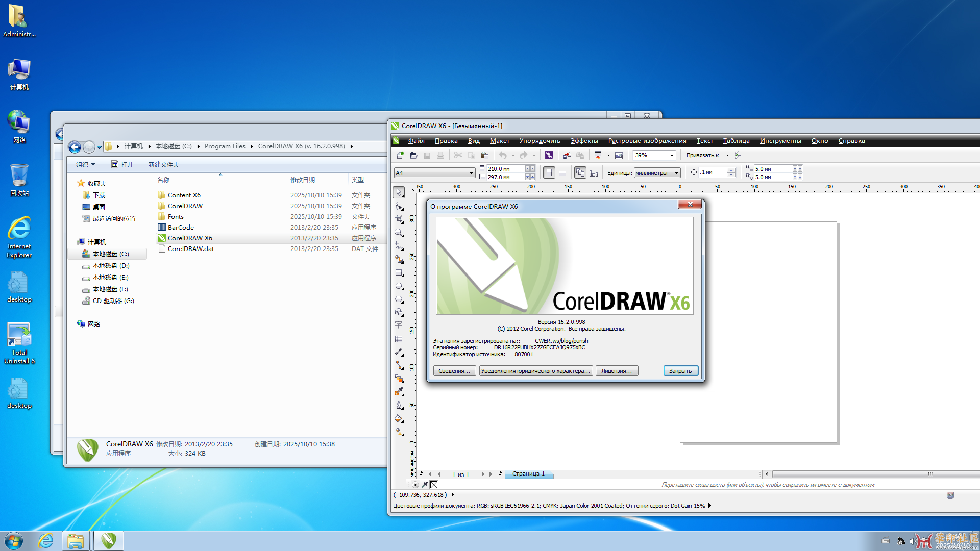Select the Color Eyedropper tool
Screen dimensions: 980x551
399,392
